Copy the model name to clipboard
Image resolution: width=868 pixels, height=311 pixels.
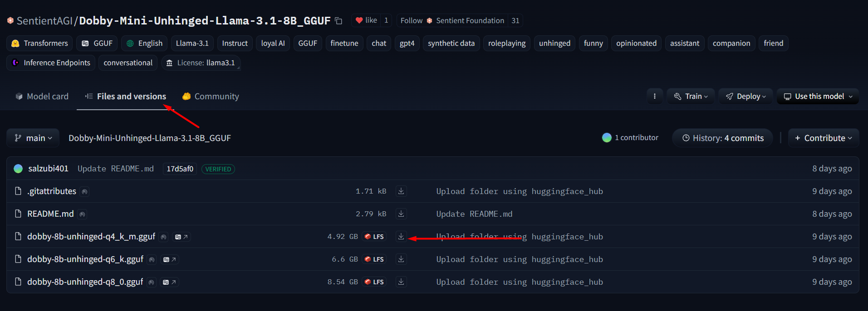click(x=338, y=21)
